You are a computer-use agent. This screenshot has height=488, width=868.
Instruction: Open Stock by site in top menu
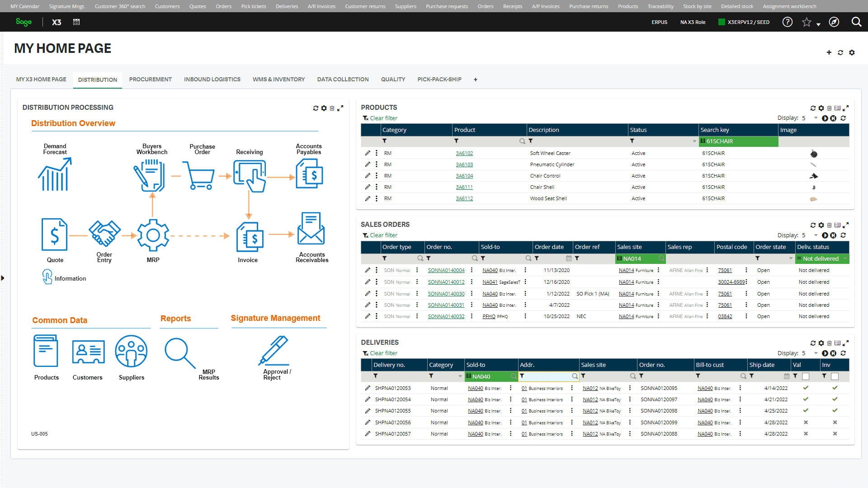[x=697, y=6]
